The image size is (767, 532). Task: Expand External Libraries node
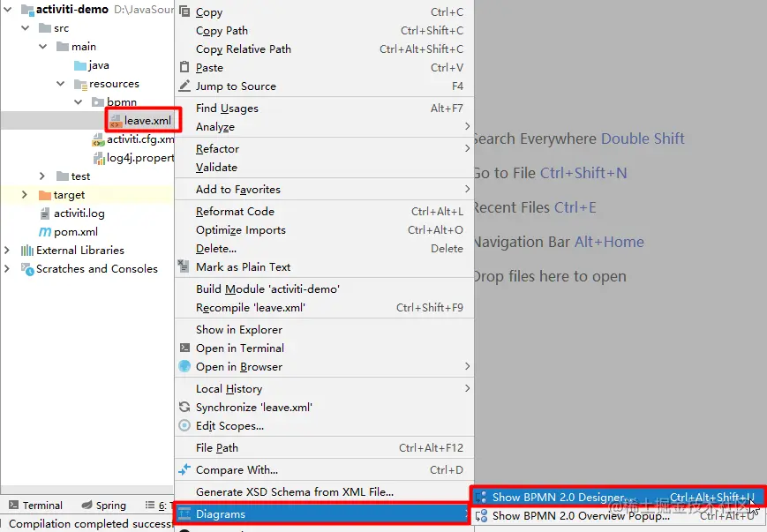pyautogui.click(x=7, y=250)
